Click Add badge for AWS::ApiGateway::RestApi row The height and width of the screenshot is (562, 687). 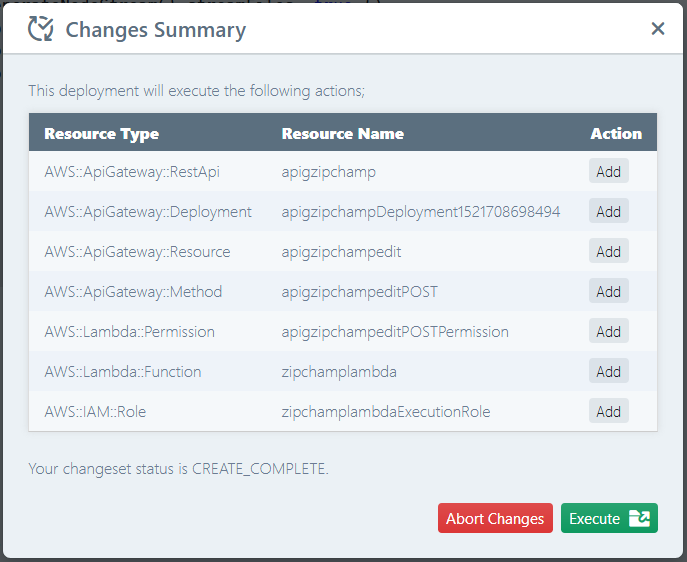coord(608,171)
